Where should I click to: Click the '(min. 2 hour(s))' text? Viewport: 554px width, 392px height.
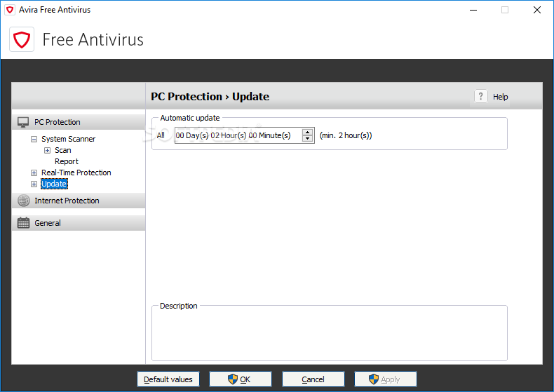coord(346,135)
